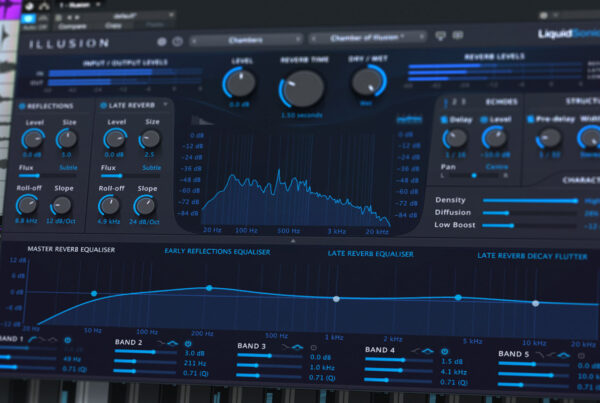Click the Reflections Size knob

[67, 139]
